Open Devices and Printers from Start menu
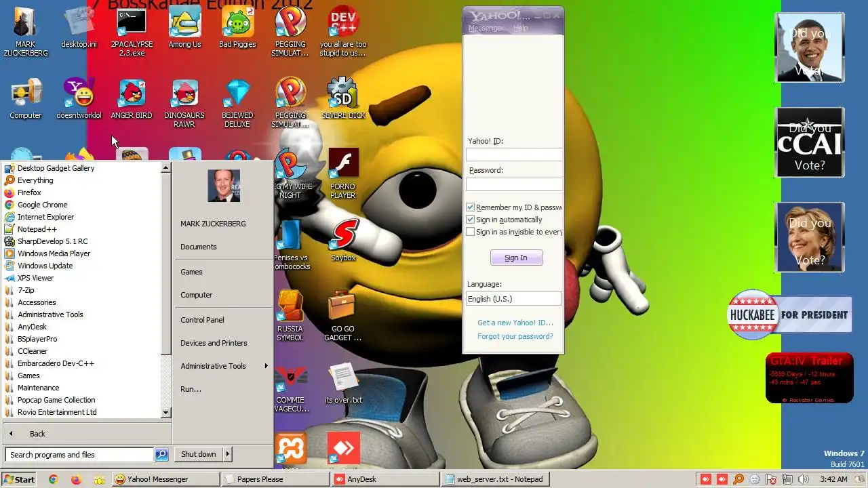 [214, 343]
